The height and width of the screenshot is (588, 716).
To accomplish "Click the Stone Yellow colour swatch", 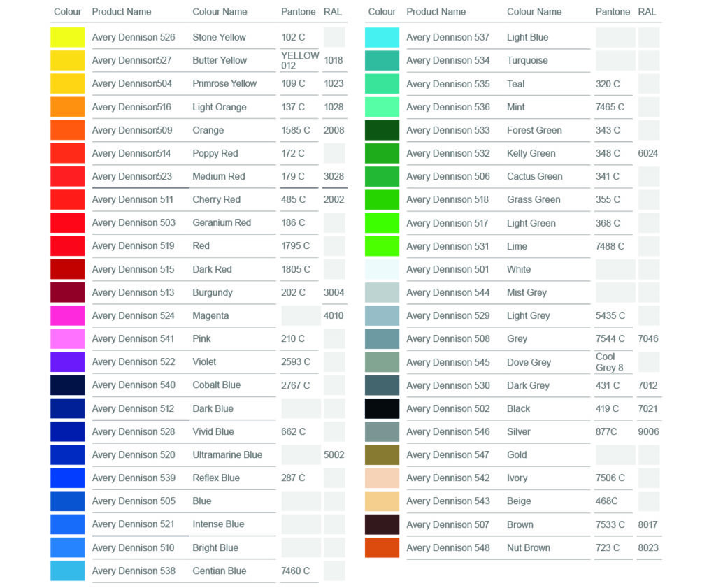I will tap(67, 37).
